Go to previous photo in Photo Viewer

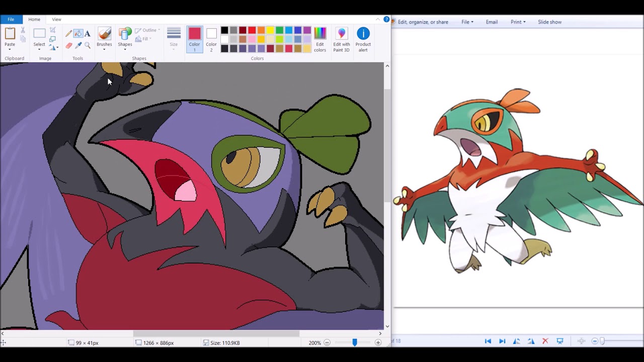(x=488, y=341)
